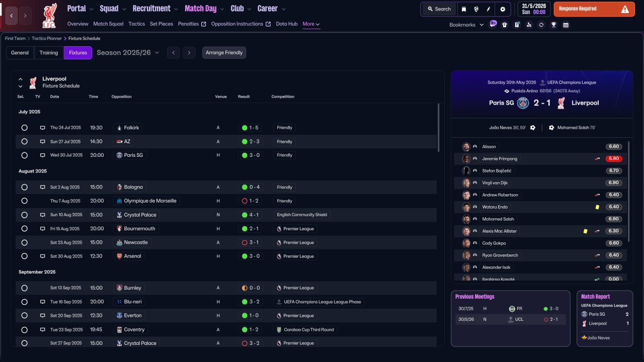Open the Match Squad submenu item
This screenshot has height=362, width=644.
pos(108,24)
